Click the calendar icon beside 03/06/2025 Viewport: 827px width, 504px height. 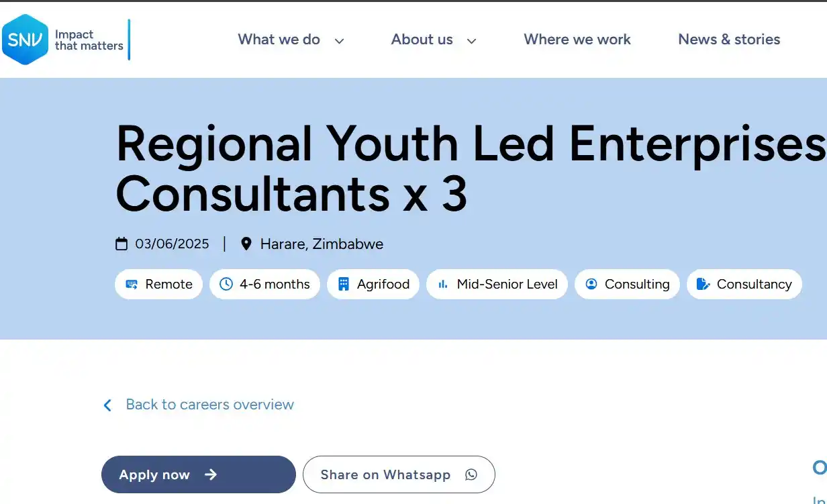coord(121,244)
